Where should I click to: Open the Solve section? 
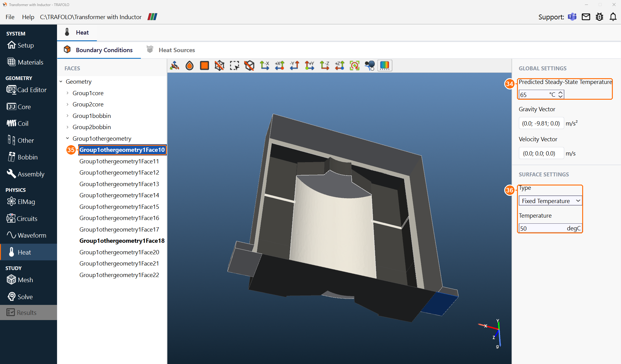click(20, 297)
